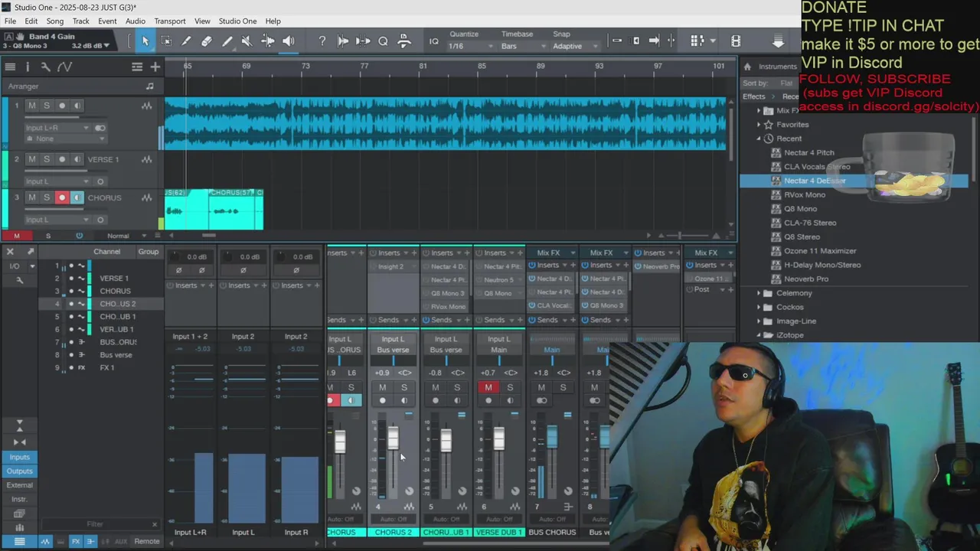
Task: Click the Quantize Q icon
Action: 383,41
